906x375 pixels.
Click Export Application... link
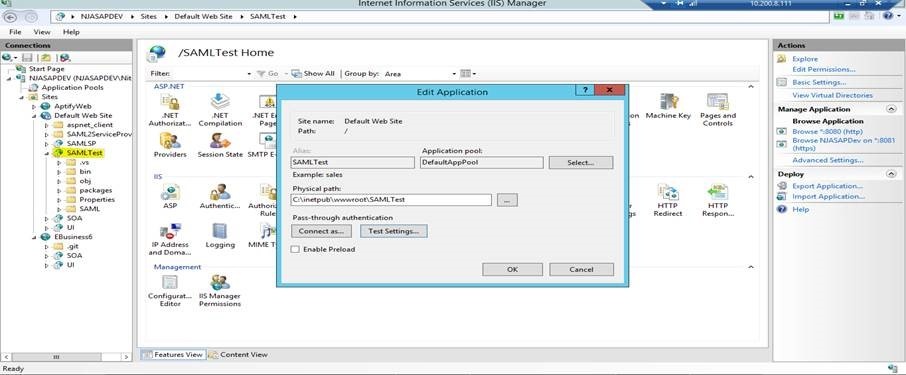click(827, 186)
